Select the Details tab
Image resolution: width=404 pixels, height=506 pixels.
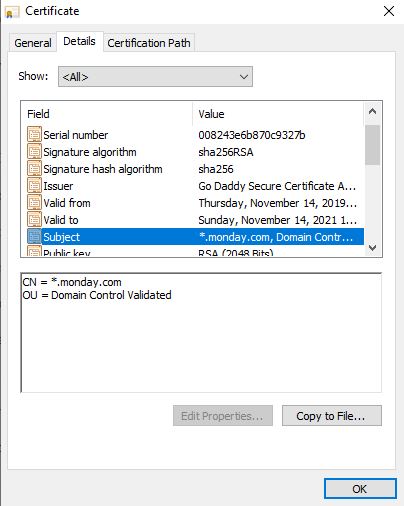pos(79,41)
